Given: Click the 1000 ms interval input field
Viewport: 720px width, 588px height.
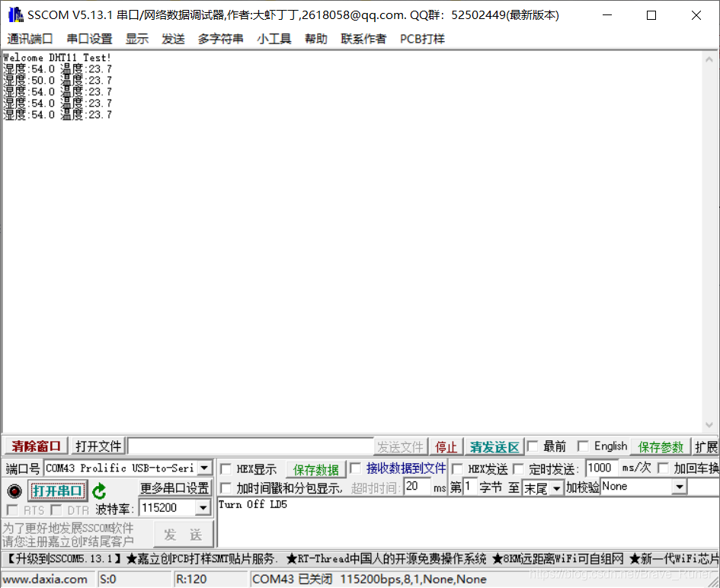Looking at the screenshot, I should point(602,468).
